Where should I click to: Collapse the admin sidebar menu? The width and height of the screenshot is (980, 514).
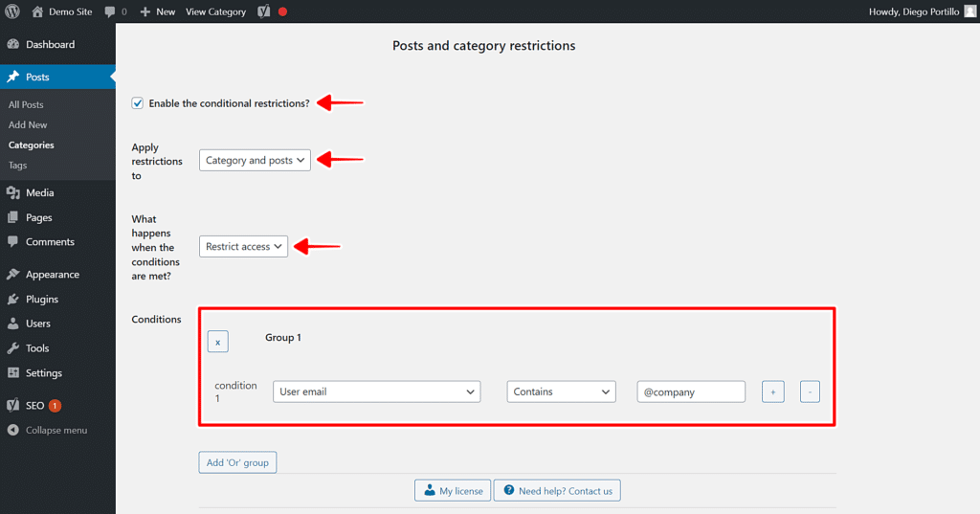point(56,430)
